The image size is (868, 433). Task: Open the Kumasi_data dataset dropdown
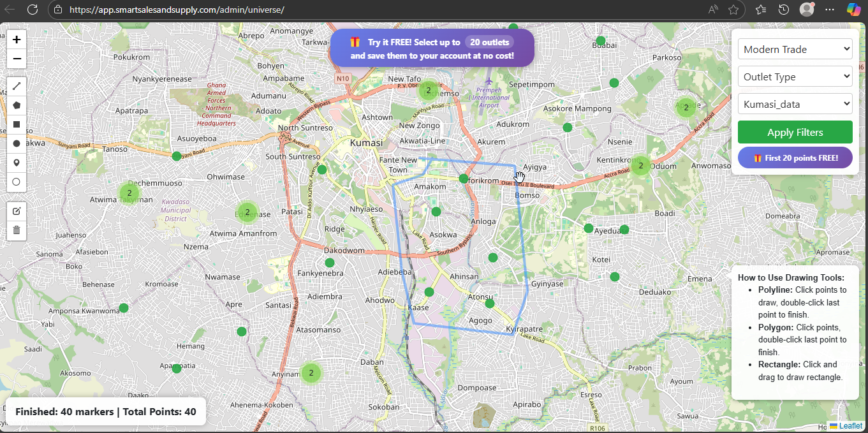pos(795,103)
